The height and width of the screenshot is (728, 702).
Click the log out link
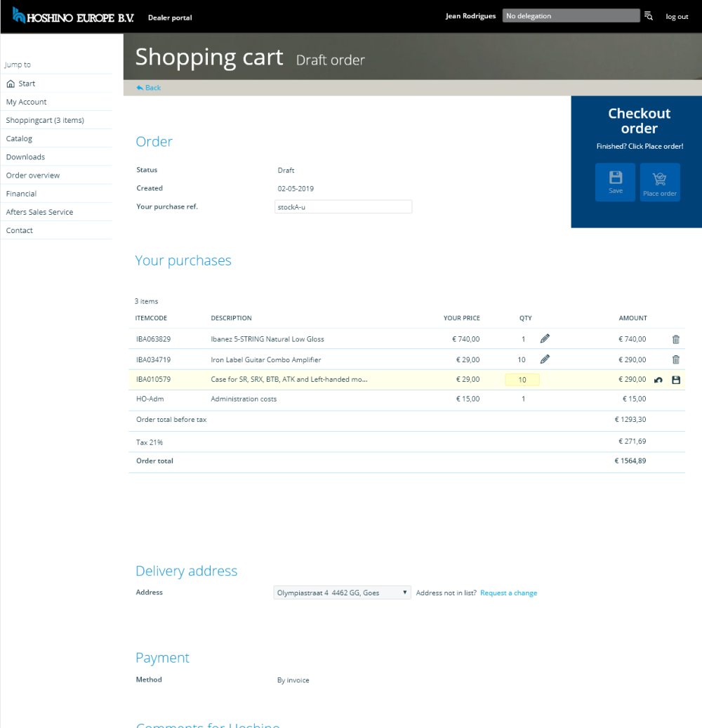pyautogui.click(x=677, y=17)
